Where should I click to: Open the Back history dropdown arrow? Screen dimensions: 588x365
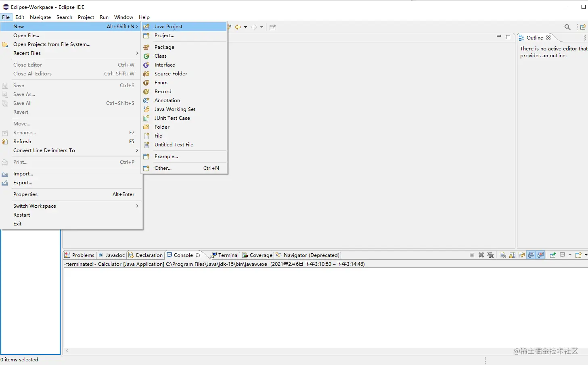[x=245, y=27]
